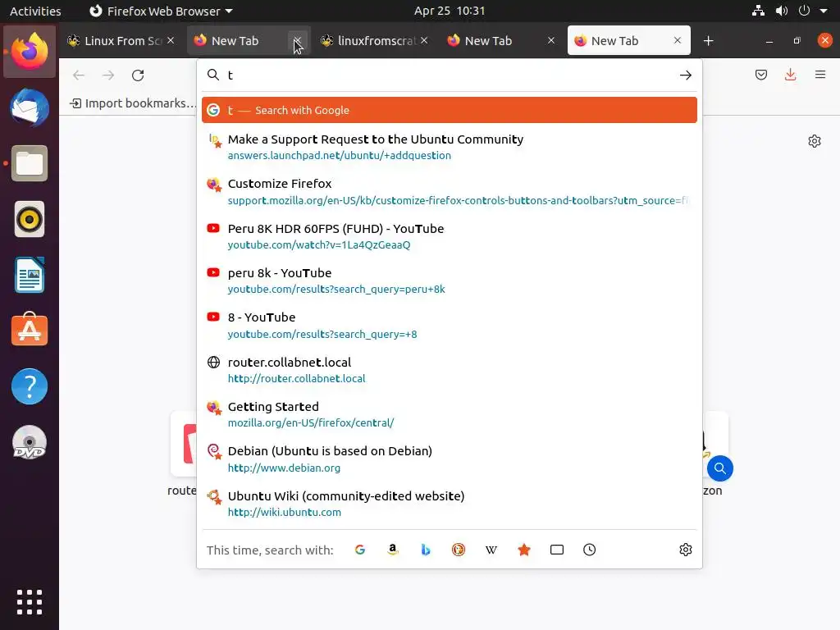This screenshot has height=630, width=840.
Task: Open Activities overview
Action: [x=35, y=11]
